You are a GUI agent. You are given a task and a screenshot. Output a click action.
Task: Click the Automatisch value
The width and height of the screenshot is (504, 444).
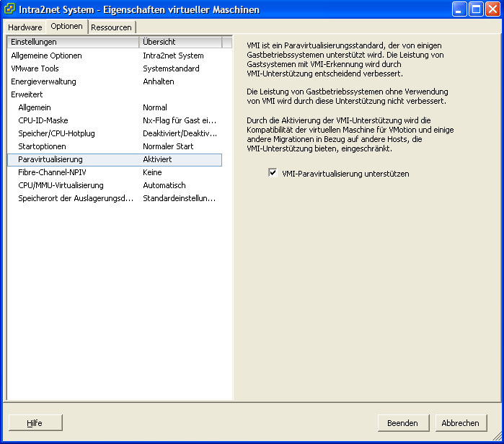pos(164,185)
